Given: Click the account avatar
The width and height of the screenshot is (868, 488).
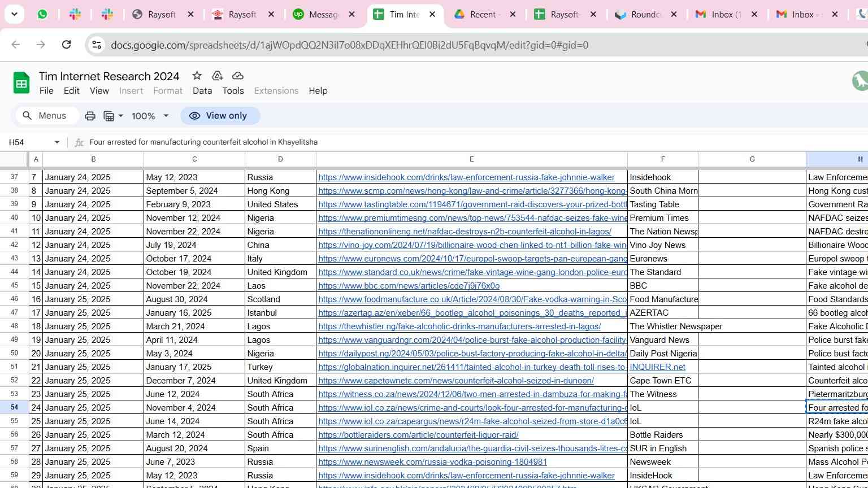Looking at the screenshot, I should click(860, 81).
